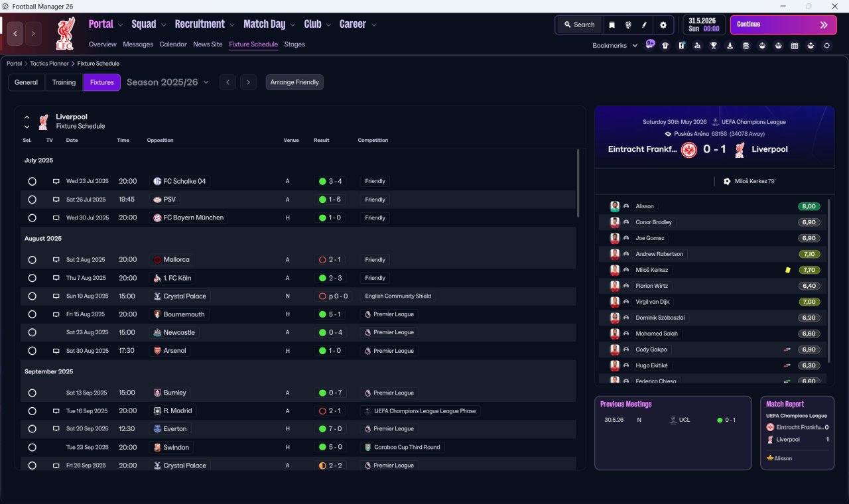Click up chevron beside Liverpool Fixture Schedule

tap(27, 117)
